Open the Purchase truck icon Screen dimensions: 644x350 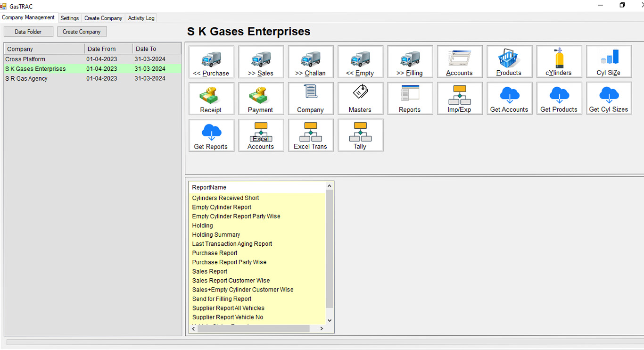click(x=211, y=62)
